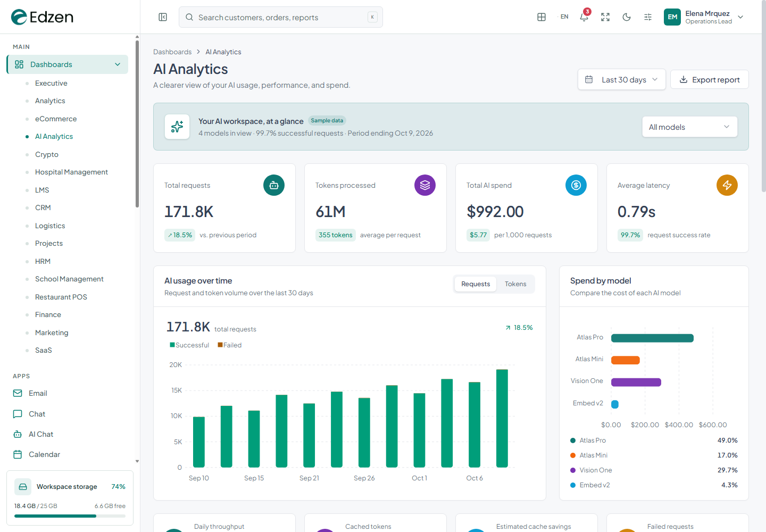Click the Average latency bolt icon

727,185
